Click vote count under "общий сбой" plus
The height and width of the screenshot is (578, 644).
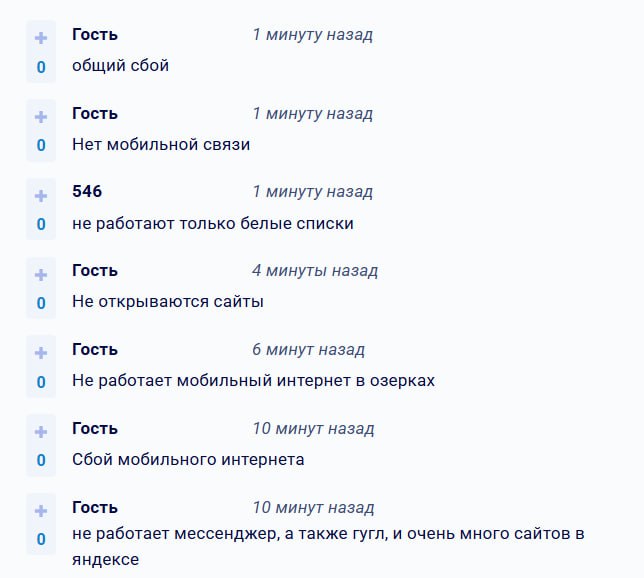[x=41, y=67]
